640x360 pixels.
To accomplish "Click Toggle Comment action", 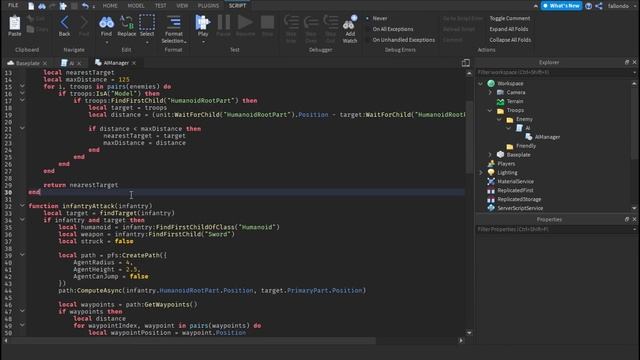I will point(510,18).
